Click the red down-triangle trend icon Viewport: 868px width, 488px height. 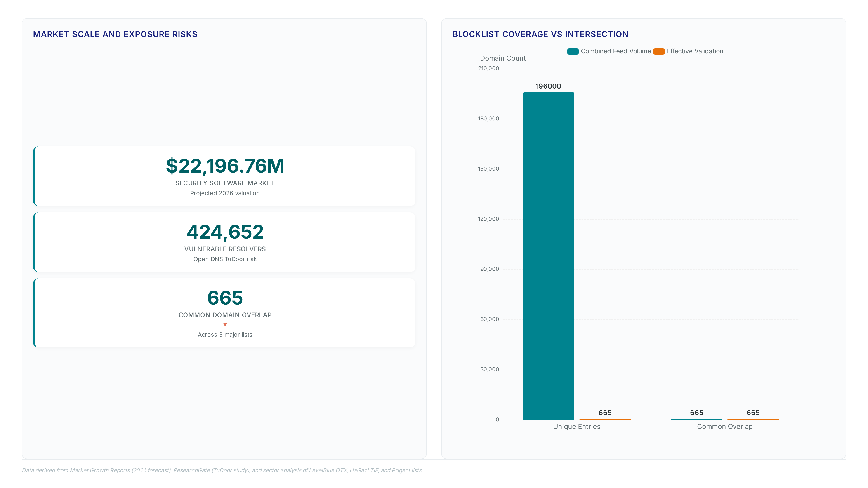[225, 325]
